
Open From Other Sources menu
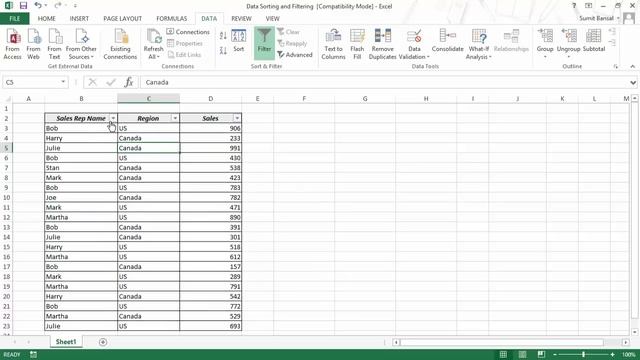click(x=81, y=44)
